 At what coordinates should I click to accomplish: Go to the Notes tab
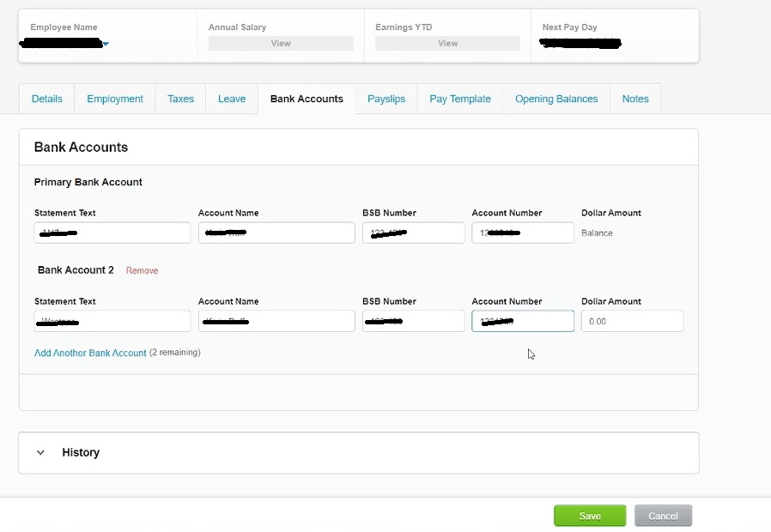point(634,99)
